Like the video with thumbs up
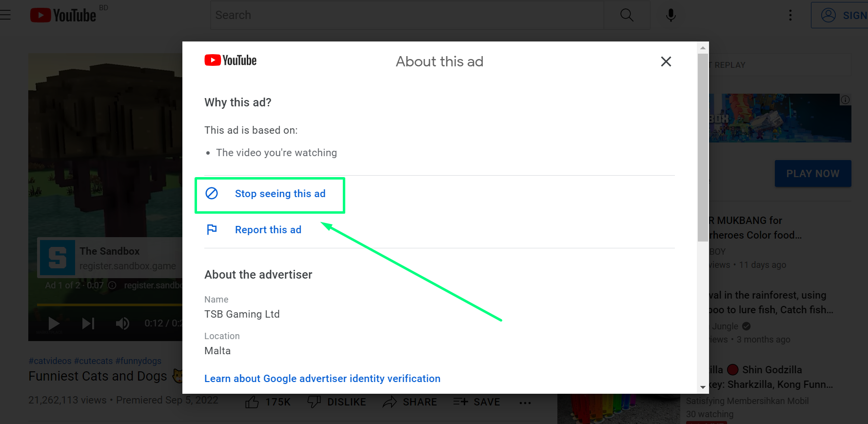 (x=253, y=402)
